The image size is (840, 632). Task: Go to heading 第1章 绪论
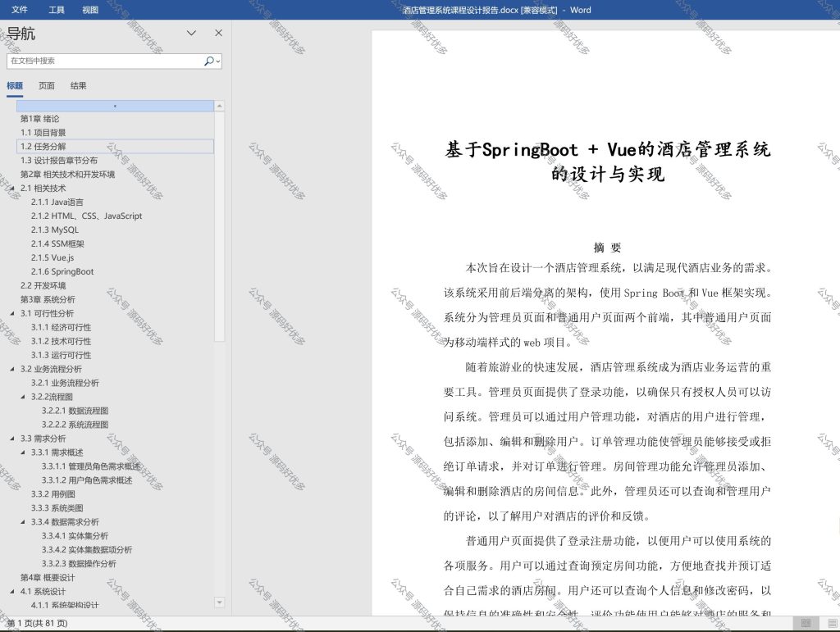(x=40, y=119)
